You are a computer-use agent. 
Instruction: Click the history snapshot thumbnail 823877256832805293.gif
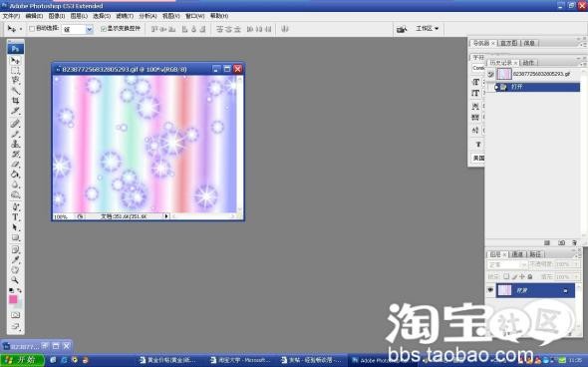(x=504, y=74)
